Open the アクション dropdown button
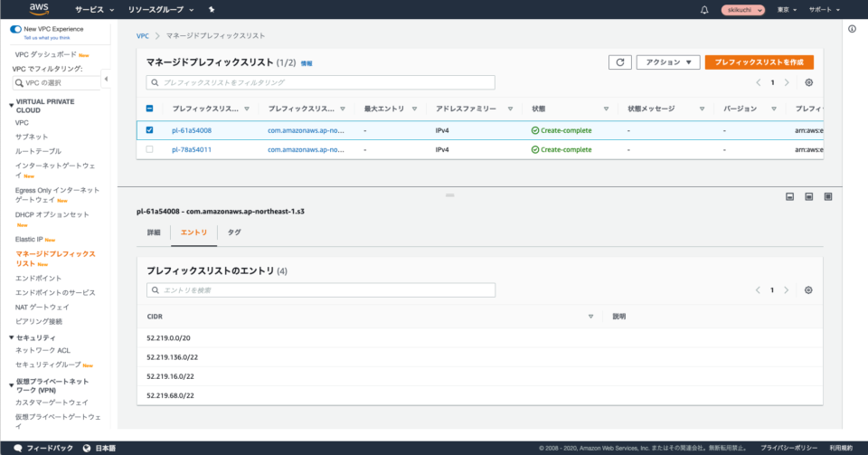Viewport: 868px width, 455px height. [668, 62]
